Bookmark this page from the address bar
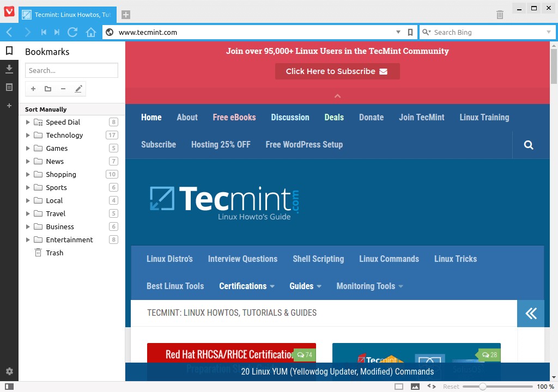Viewport: 558px width, 392px height. (410, 32)
